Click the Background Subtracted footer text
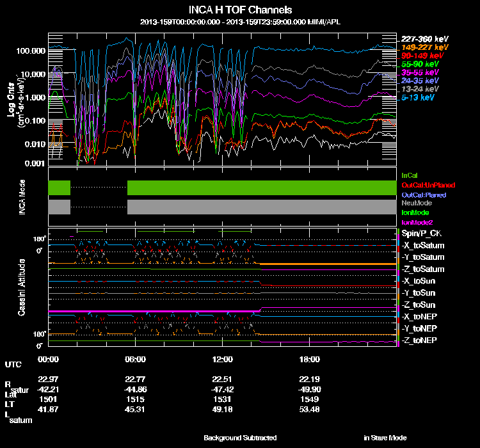Viewport: 480px width, 448px height. pyautogui.click(x=240, y=438)
